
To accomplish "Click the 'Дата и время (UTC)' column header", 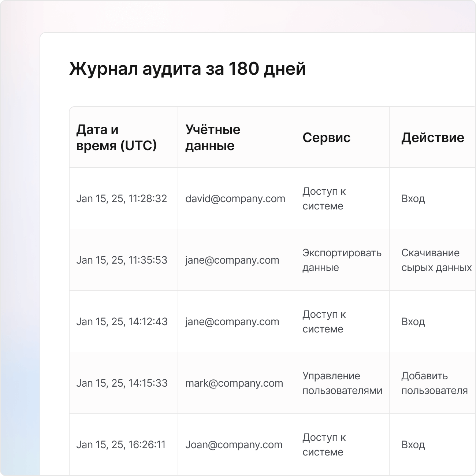I will click(x=116, y=137).
